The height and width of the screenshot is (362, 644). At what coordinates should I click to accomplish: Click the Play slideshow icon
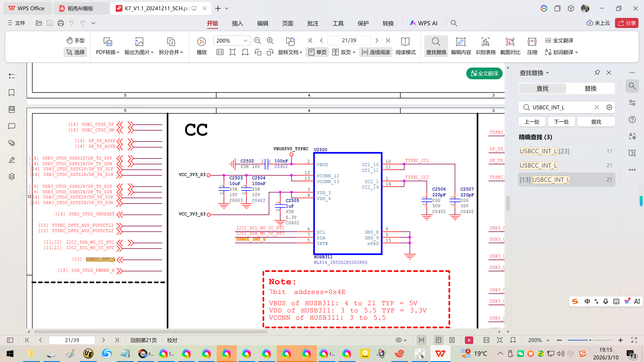click(x=201, y=42)
